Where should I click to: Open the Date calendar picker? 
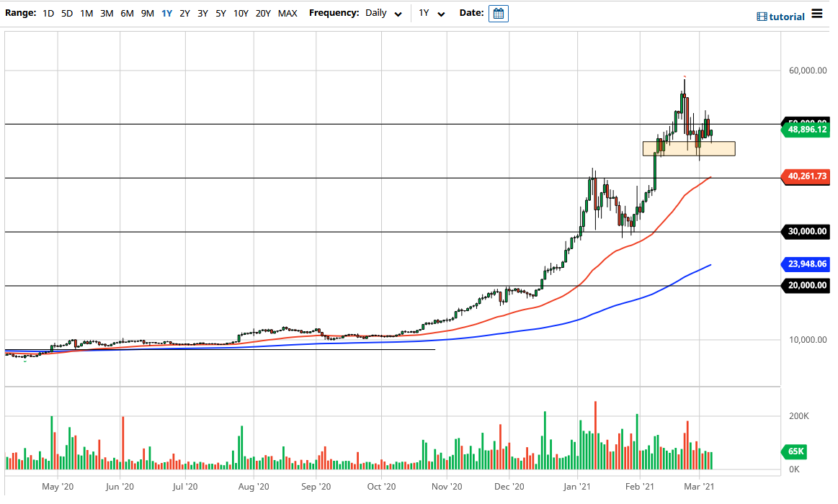[498, 13]
